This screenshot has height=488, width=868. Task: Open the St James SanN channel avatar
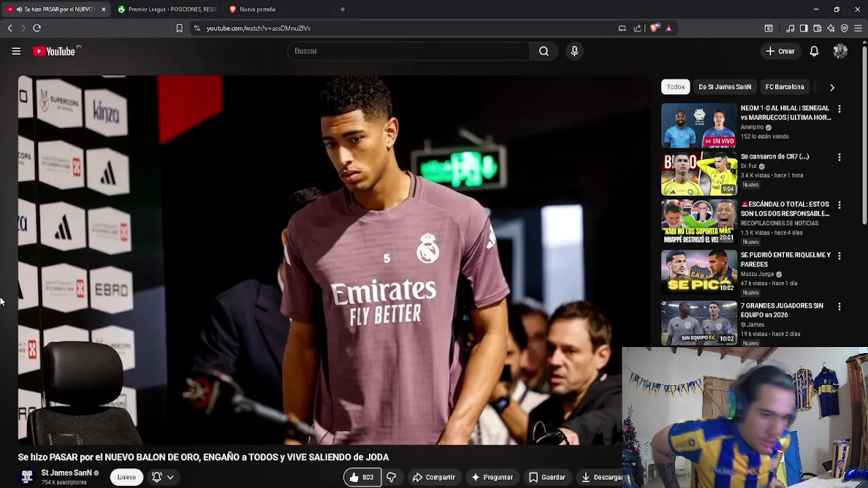click(x=27, y=477)
